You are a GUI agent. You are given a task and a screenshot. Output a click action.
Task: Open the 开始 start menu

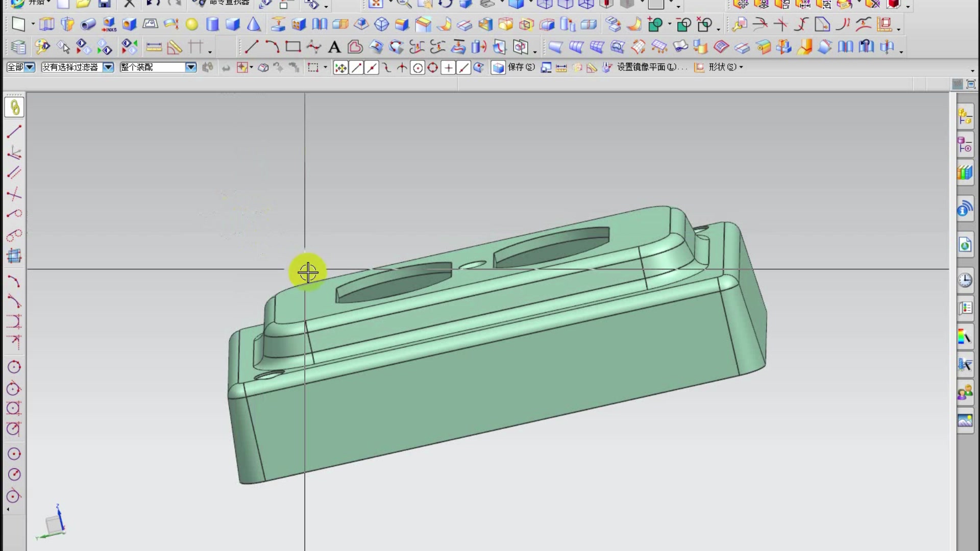click(36, 3)
